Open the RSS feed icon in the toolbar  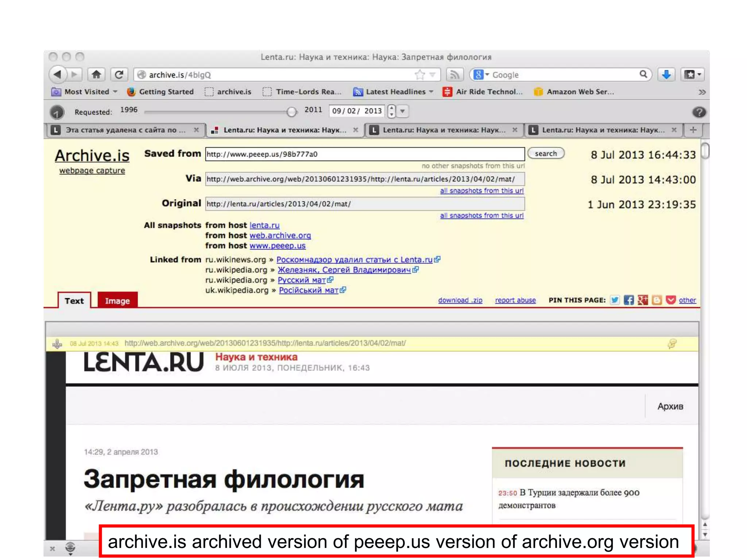point(454,75)
